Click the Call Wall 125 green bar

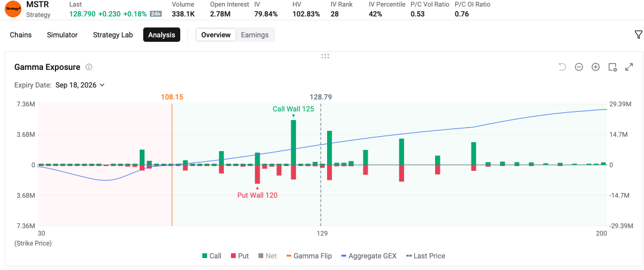pos(293,142)
